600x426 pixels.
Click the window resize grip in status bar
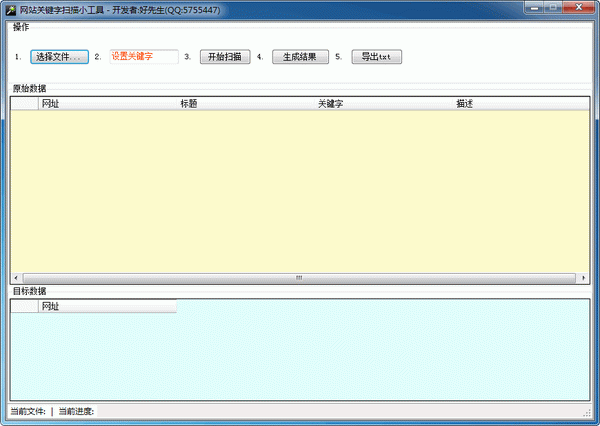coord(587,413)
